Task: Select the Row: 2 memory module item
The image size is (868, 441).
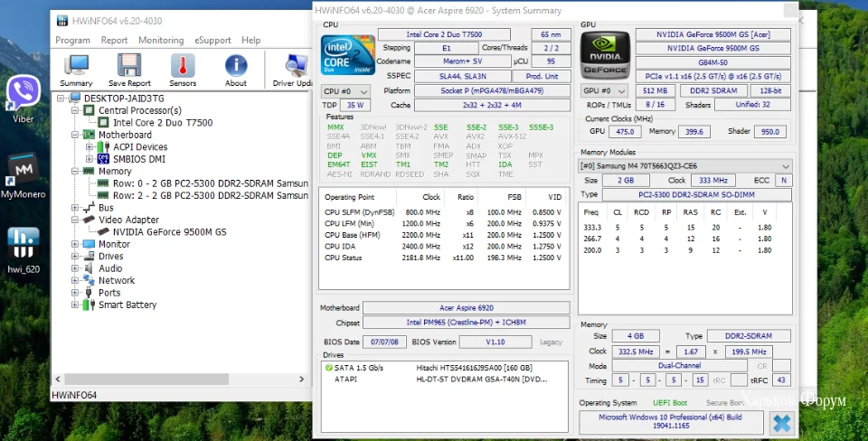Action: point(211,196)
